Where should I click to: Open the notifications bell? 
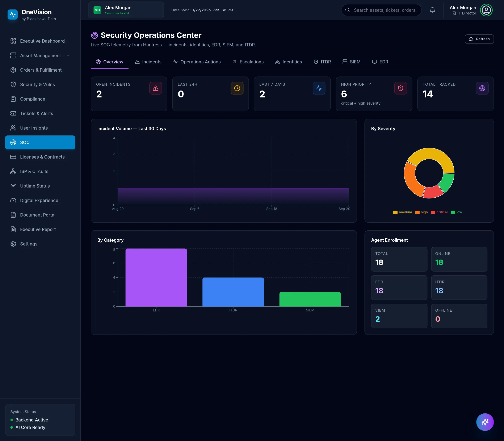coord(432,10)
